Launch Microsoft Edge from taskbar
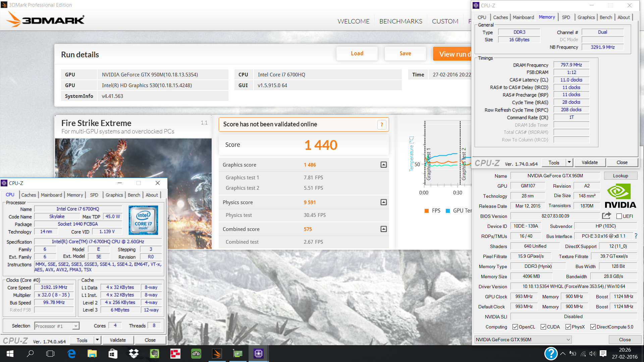This screenshot has height=362, width=644. 71,354
